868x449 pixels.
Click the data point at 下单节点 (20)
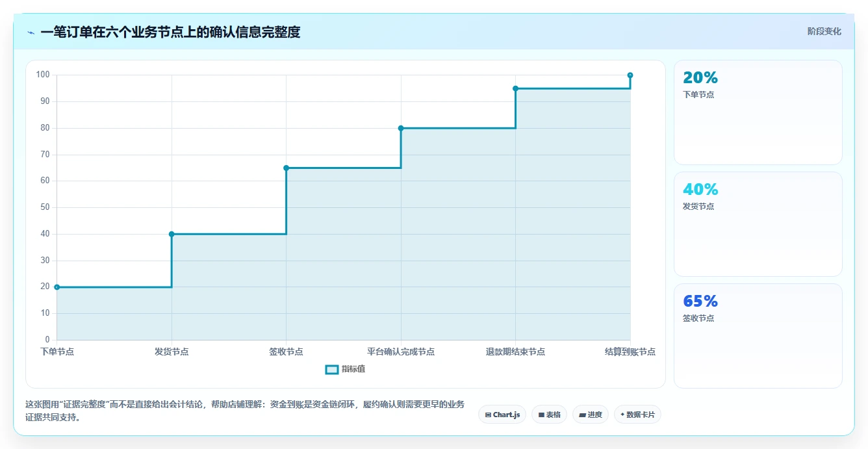(57, 287)
